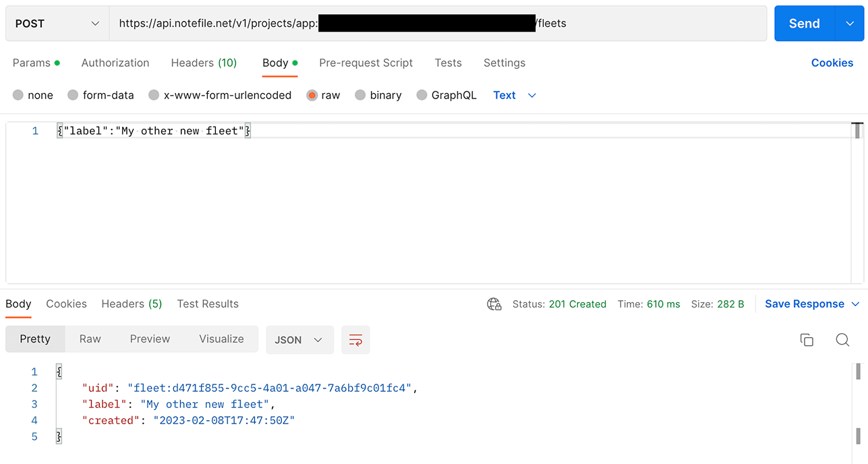The height and width of the screenshot is (464, 868).
Task: Open the response Cookies tab
Action: pos(66,304)
